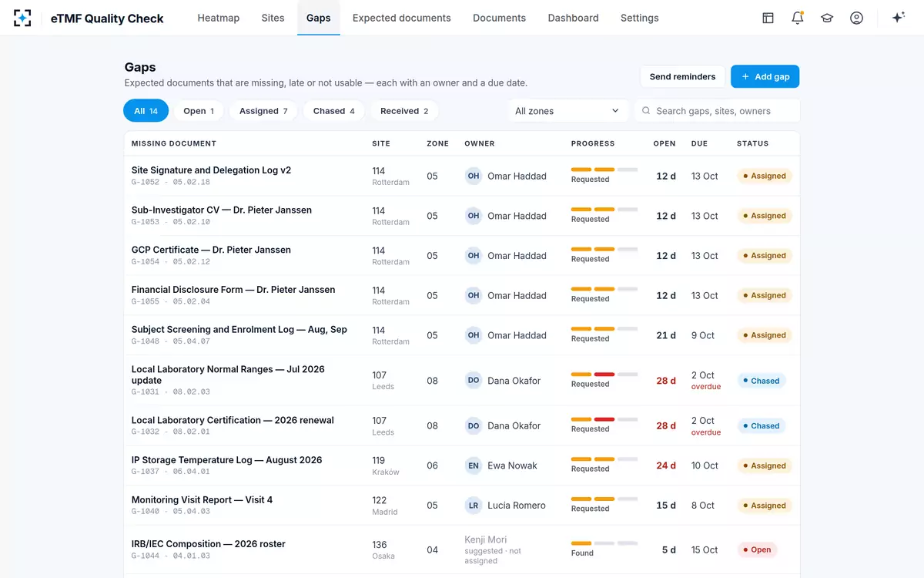
Task: Click the Open status badge on the G-1044 row
Action: tap(757, 549)
